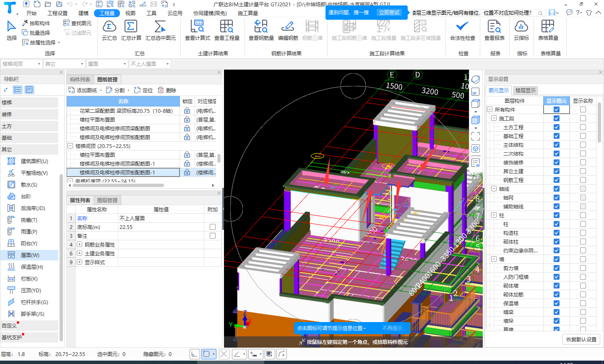
Task: Click 恢复默认设置 button
Action: (581, 339)
